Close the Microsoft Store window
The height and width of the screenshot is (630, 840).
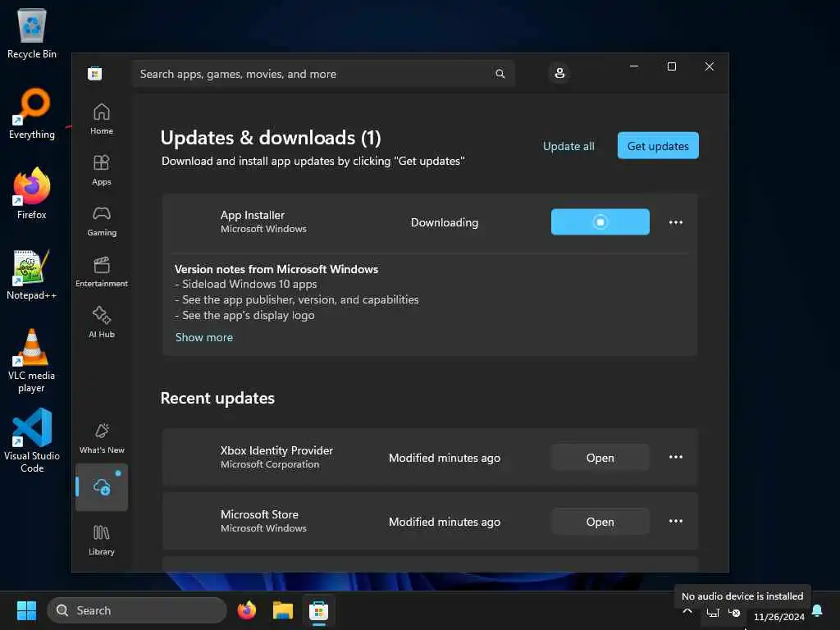pos(710,66)
